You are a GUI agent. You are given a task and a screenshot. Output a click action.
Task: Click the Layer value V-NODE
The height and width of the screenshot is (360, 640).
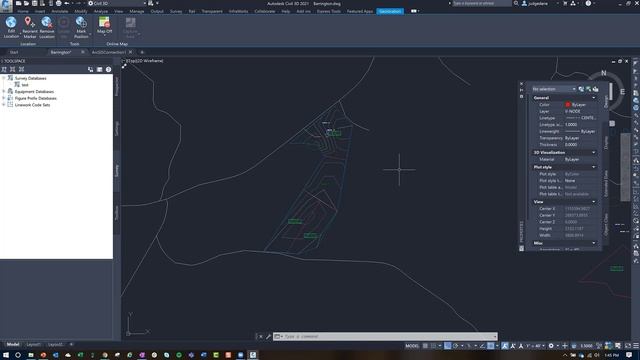tap(573, 111)
